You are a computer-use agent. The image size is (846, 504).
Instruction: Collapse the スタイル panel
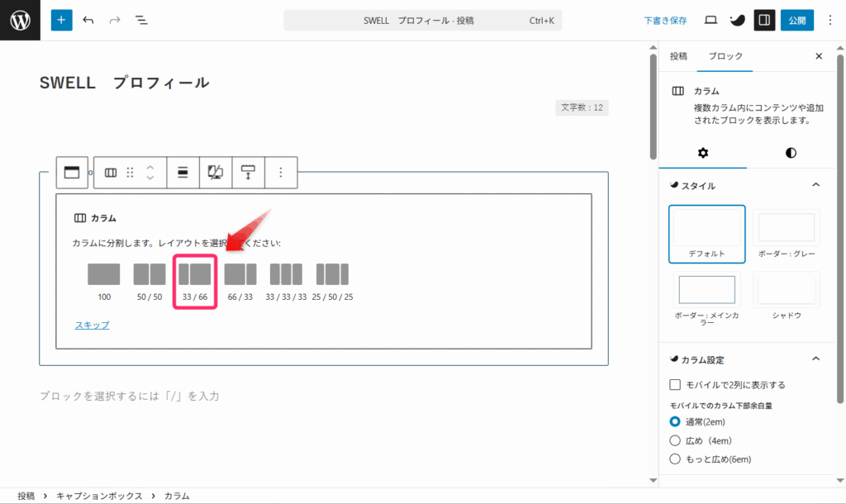(x=815, y=185)
